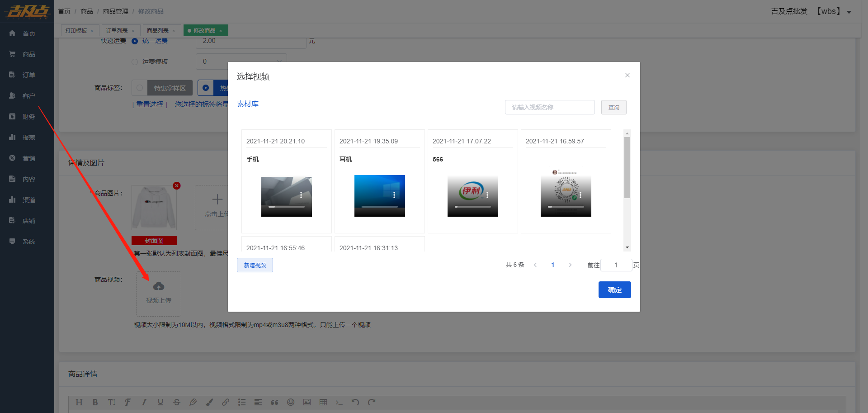Insert emoji via editor toolbar

coord(291,402)
